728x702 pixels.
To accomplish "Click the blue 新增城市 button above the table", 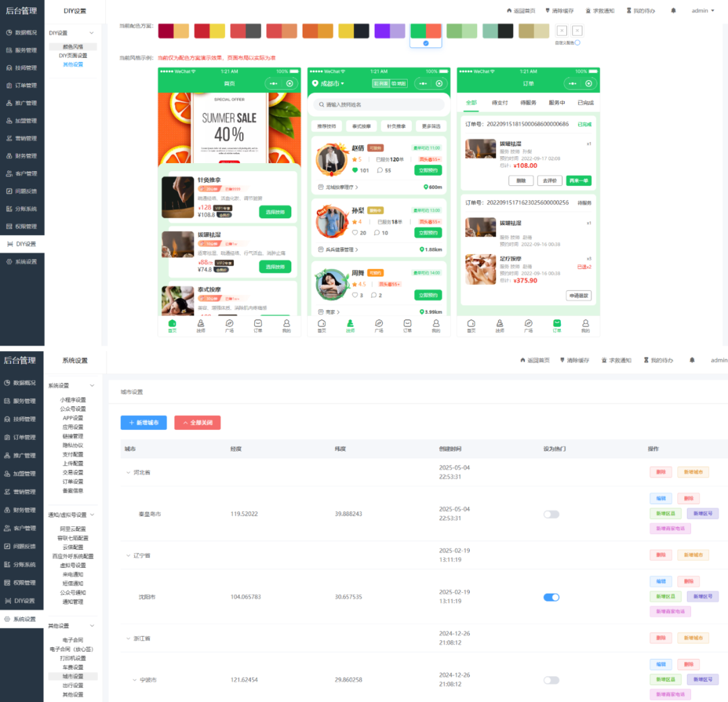I will [144, 422].
